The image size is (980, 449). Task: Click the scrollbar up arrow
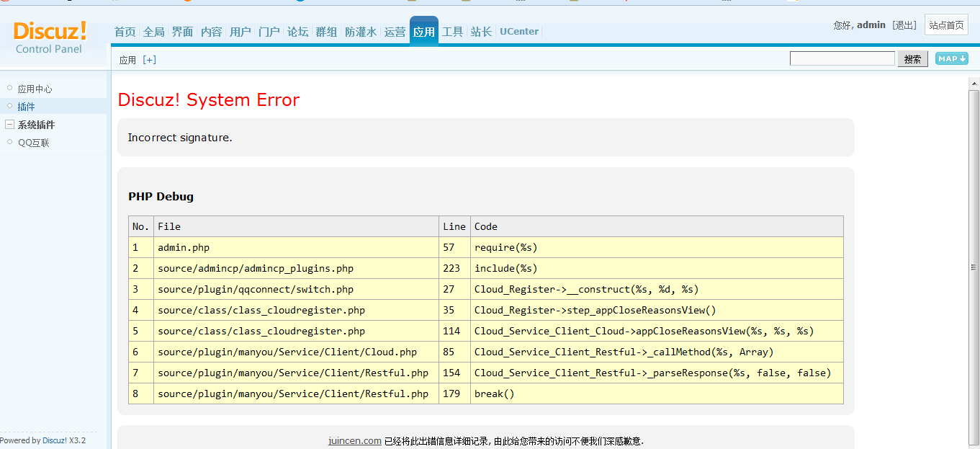point(974,84)
